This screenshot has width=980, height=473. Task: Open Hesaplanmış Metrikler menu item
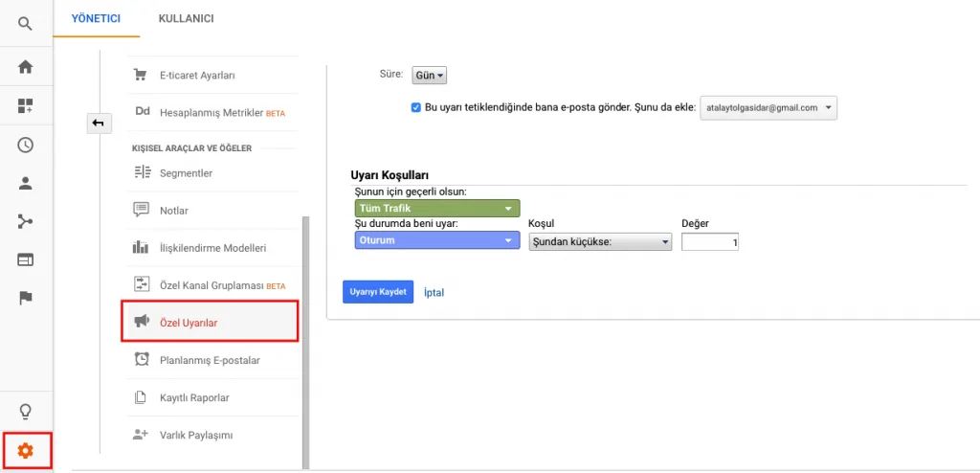pyautogui.click(x=212, y=113)
